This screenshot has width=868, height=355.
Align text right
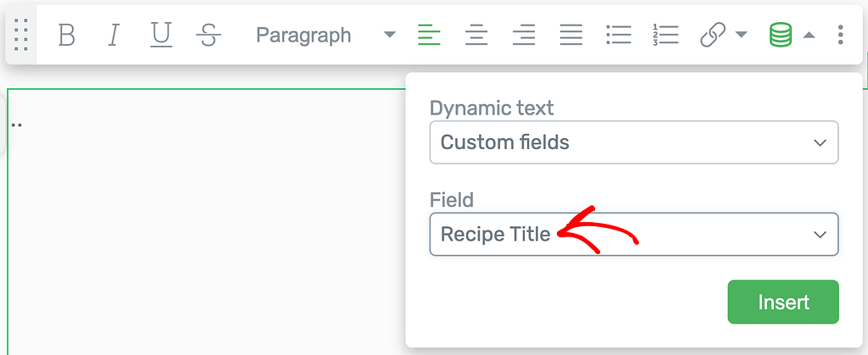click(x=524, y=36)
